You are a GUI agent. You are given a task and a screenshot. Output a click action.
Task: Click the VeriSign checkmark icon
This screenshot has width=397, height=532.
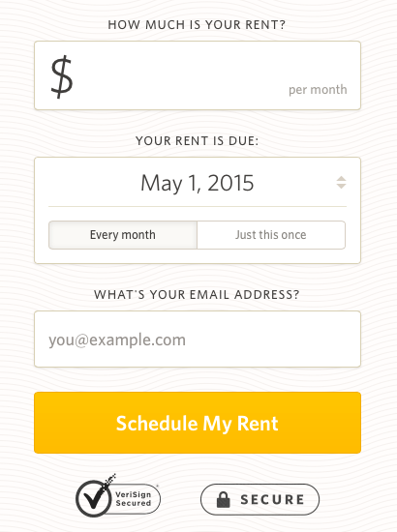coord(93,498)
